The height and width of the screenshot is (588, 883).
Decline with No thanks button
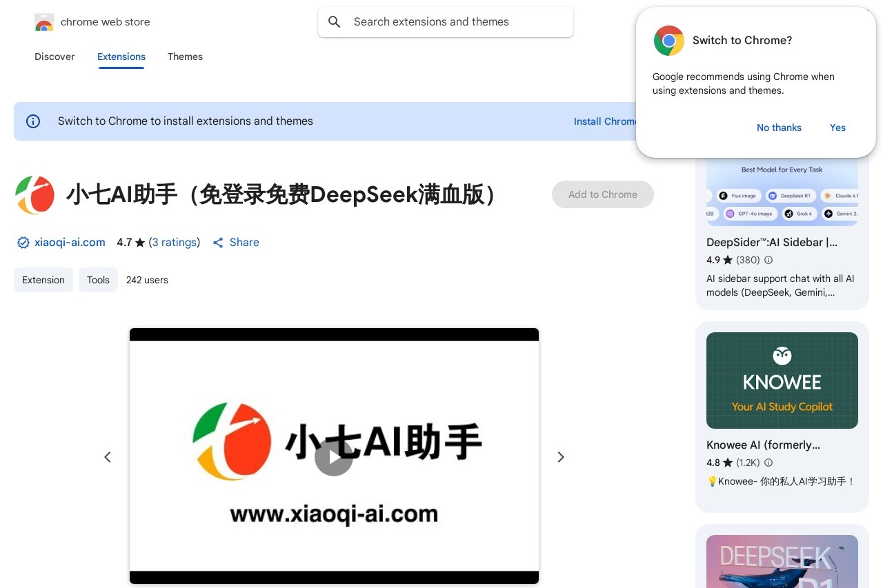pos(779,128)
